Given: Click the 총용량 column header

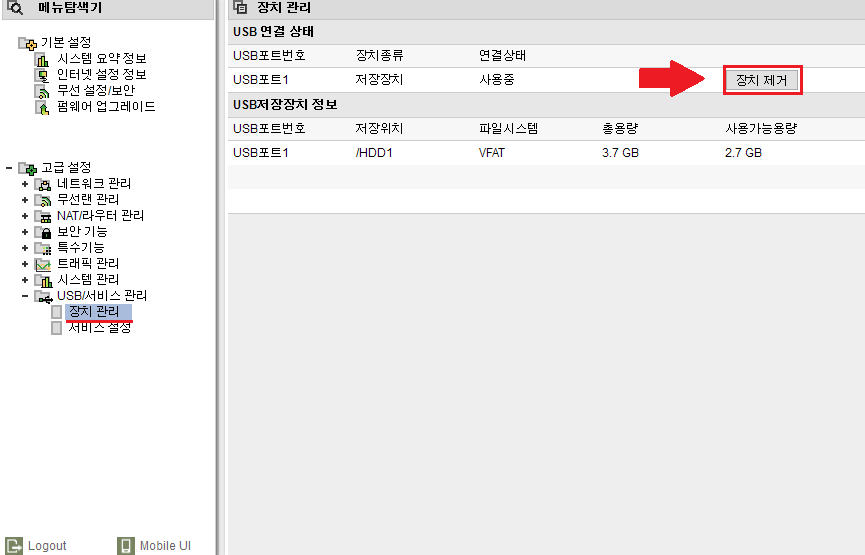Looking at the screenshot, I should click(x=620, y=129).
